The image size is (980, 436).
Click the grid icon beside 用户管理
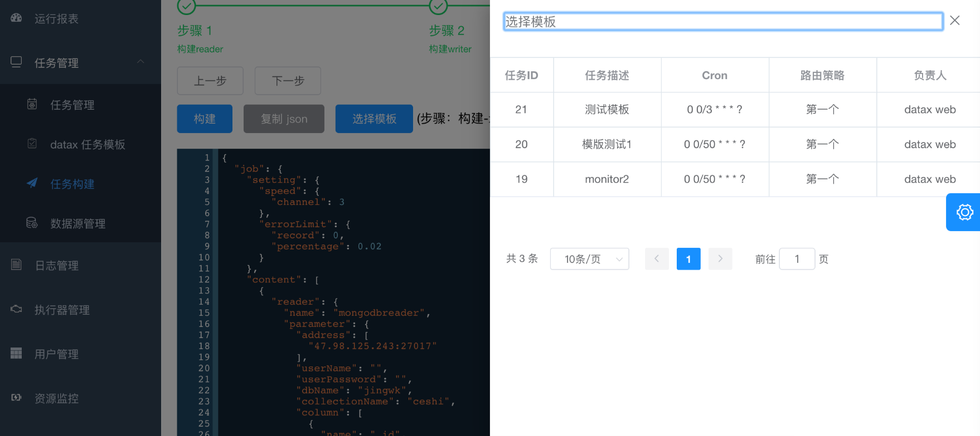[x=16, y=353]
